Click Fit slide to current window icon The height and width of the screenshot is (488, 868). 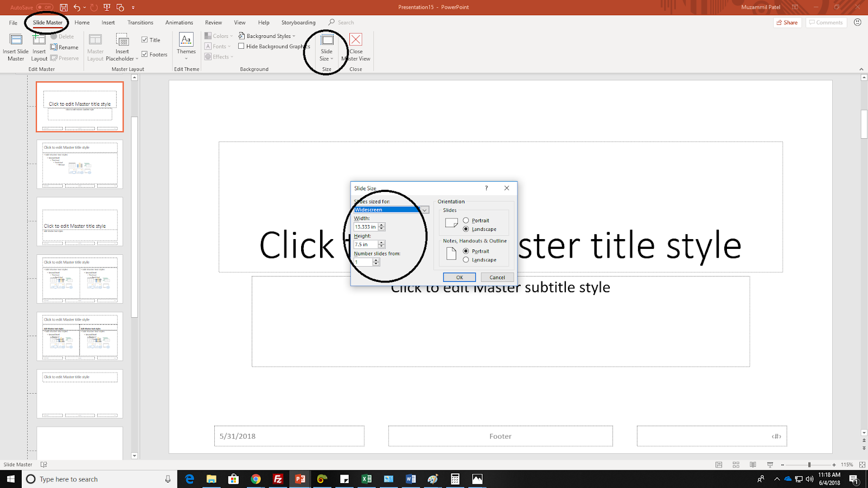click(862, 465)
